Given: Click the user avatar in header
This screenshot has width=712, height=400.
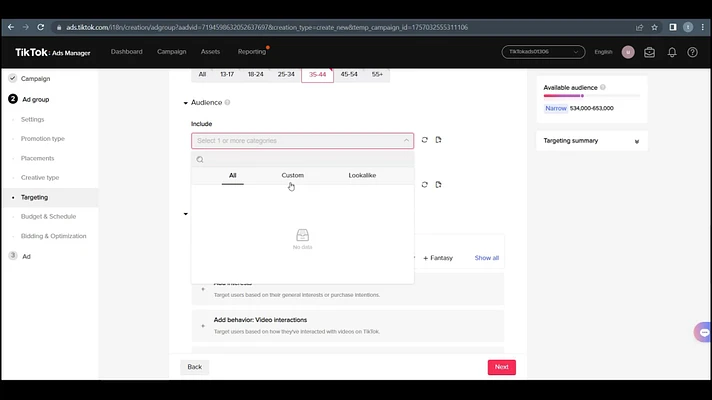Looking at the screenshot, I should click(x=628, y=52).
